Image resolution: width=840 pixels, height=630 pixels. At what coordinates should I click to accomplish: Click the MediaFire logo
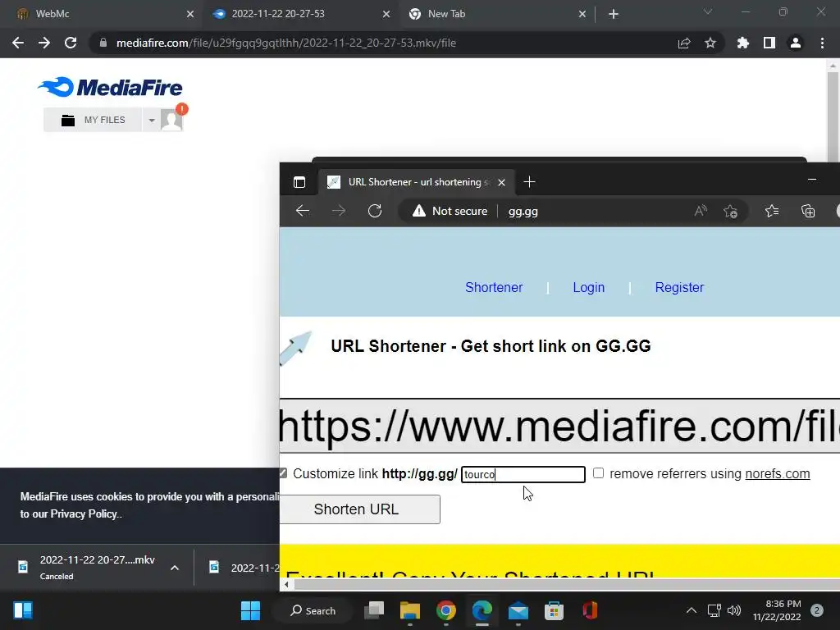111,87
